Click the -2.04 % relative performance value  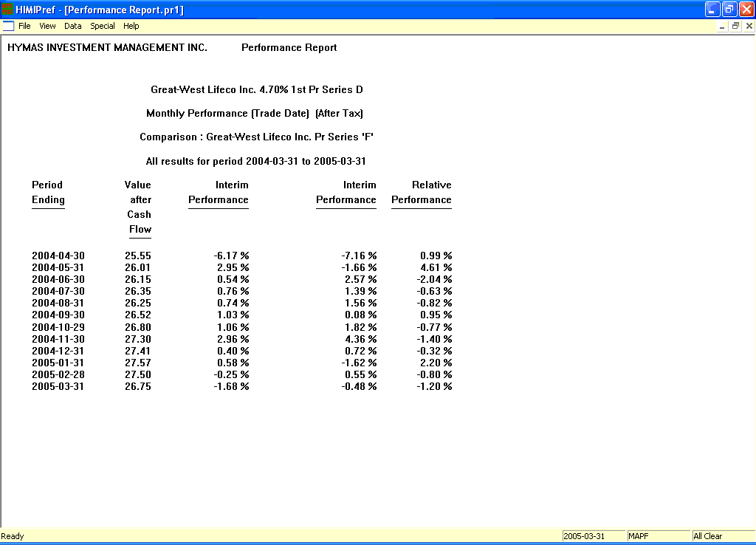tap(434, 279)
